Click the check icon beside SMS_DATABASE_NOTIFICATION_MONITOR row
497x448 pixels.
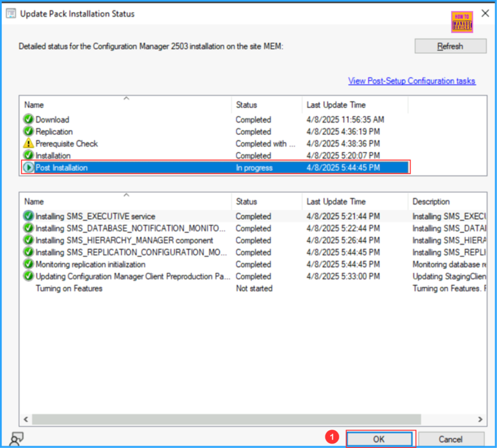point(28,228)
